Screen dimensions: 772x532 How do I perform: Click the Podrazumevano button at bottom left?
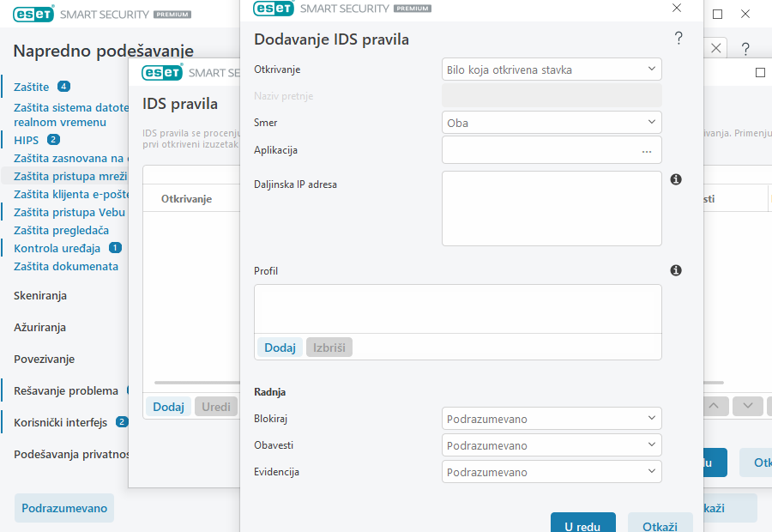(64, 508)
